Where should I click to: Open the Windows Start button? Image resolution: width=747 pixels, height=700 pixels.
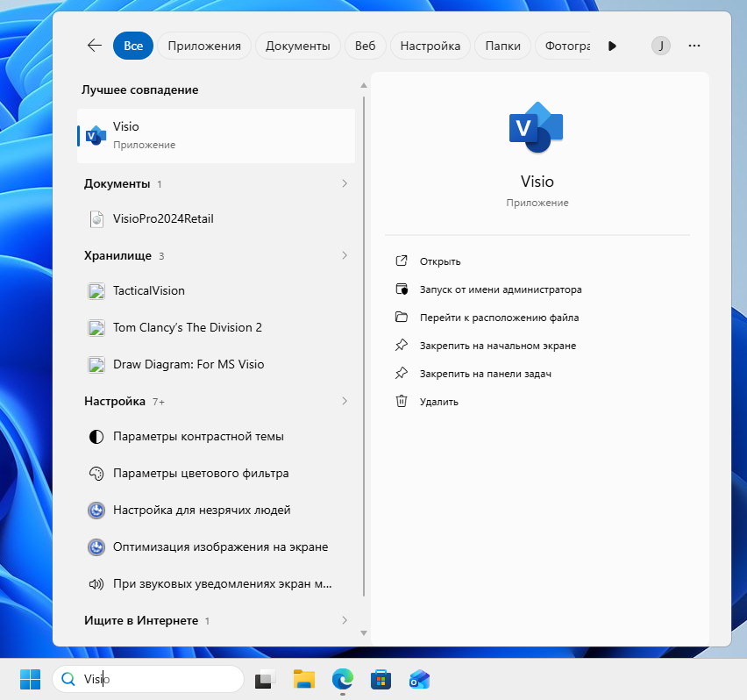[31, 679]
